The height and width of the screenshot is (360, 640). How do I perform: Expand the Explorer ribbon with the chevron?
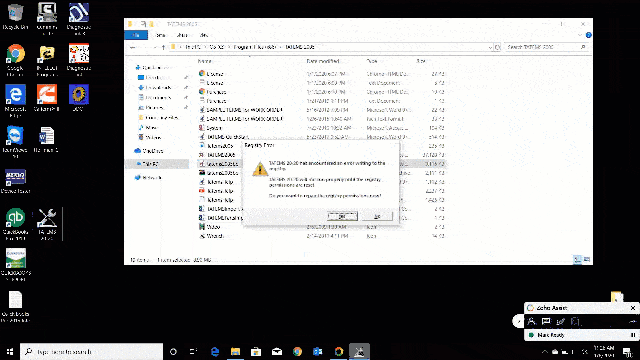tap(580, 35)
